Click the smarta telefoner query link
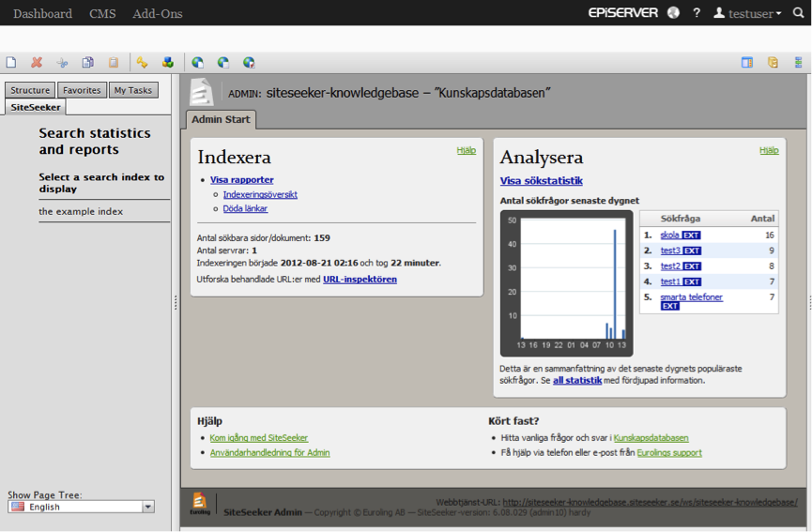The image size is (812, 532). pyautogui.click(x=691, y=297)
